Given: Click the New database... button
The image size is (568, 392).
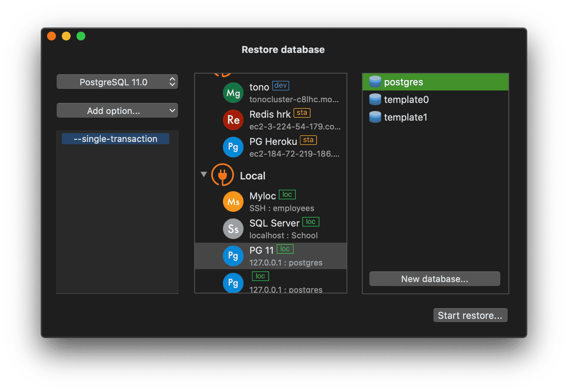Looking at the screenshot, I should point(435,279).
